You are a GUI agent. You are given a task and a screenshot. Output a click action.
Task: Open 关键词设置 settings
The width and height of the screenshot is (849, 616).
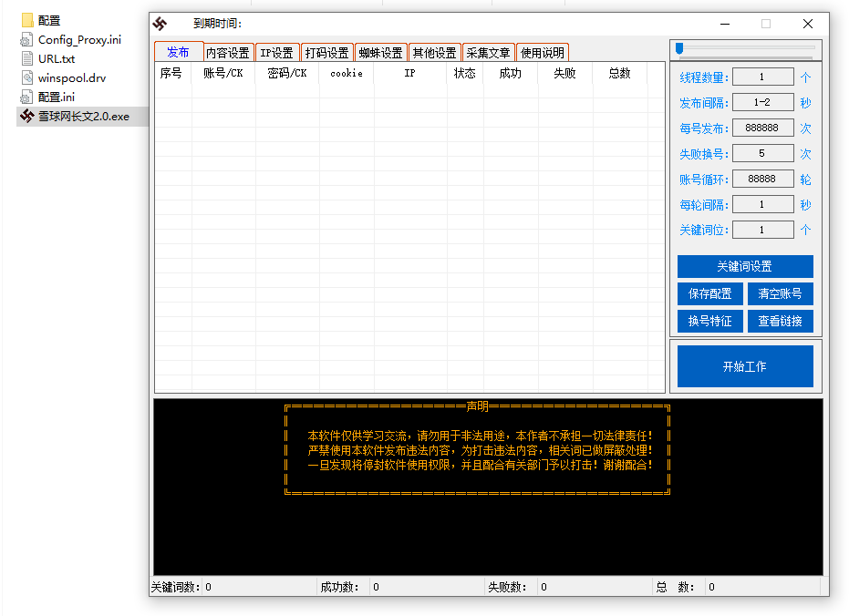745,266
